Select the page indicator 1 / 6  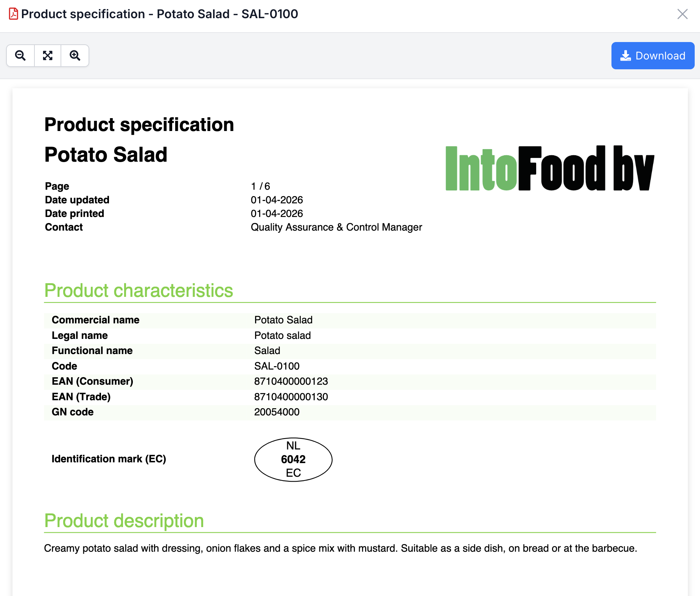click(260, 186)
